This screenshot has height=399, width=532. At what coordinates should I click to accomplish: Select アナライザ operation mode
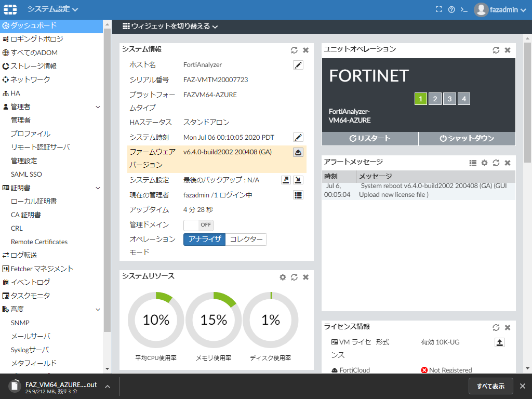(204, 239)
